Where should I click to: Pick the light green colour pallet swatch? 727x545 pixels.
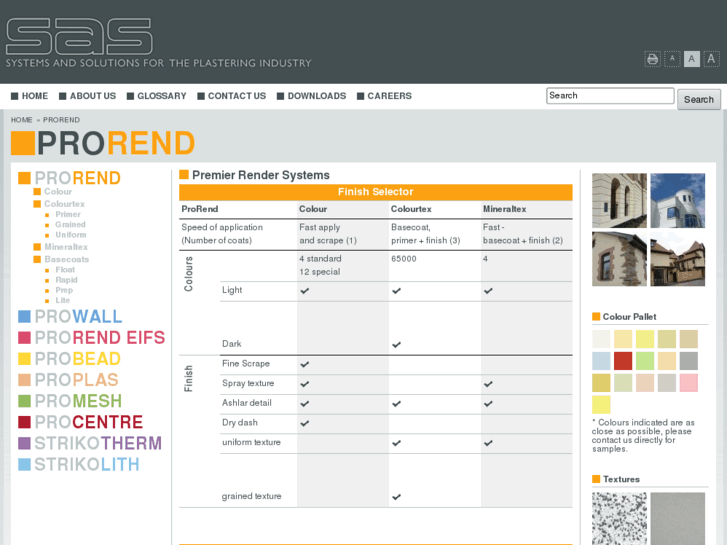[644, 361]
